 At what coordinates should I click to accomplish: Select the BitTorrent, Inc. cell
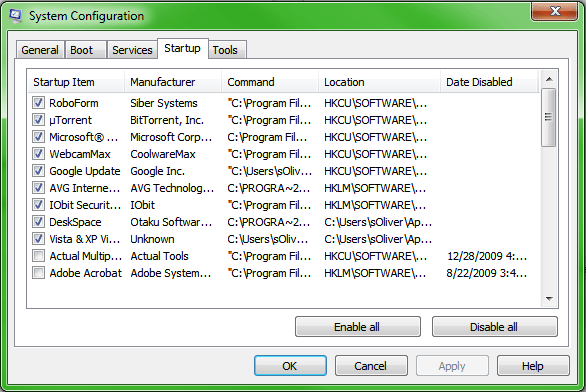click(x=167, y=120)
